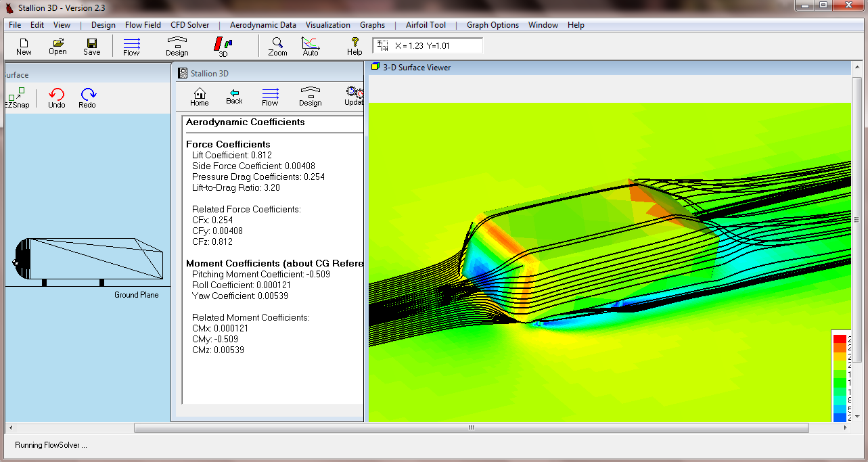This screenshot has width=868, height=462.
Task: Click the Stallion 3D panel title bar
Action: tap(269, 73)
